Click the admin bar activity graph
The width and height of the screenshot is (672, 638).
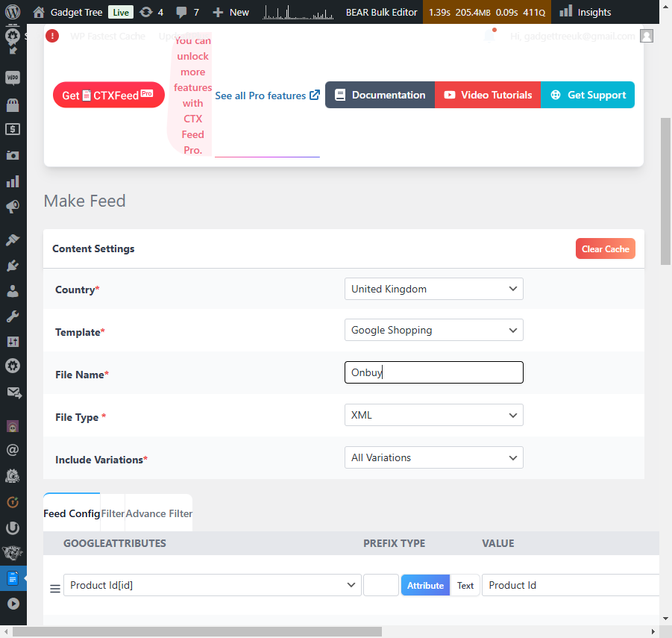tap(298, 12)
